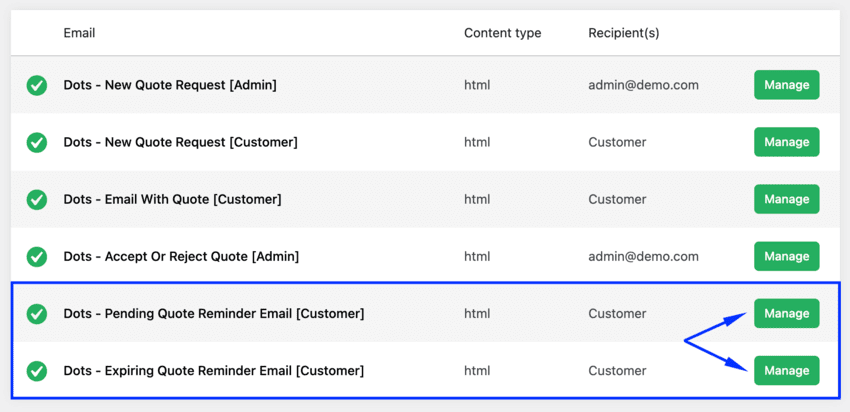Click Customer recipient in New Quote Request [Customer] row
This screenshot has height=412, width=850.
click(617, 142)
